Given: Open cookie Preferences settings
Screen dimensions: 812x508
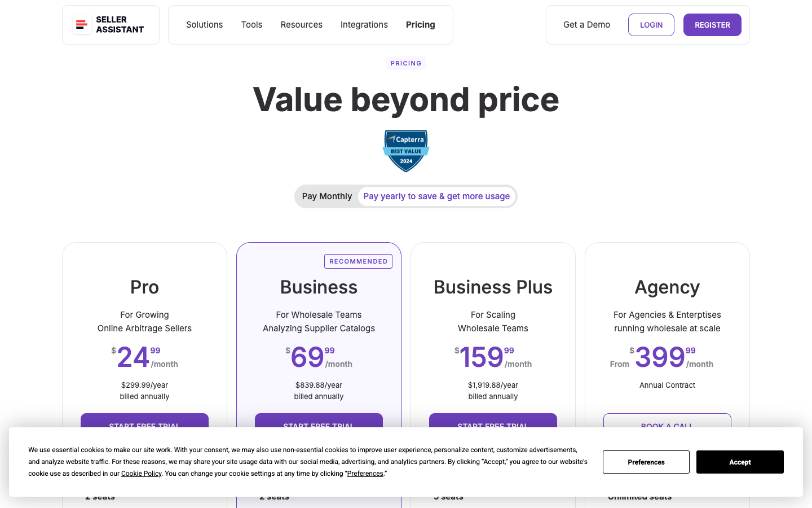Looking at the screenshot, I should click(646, 462).
